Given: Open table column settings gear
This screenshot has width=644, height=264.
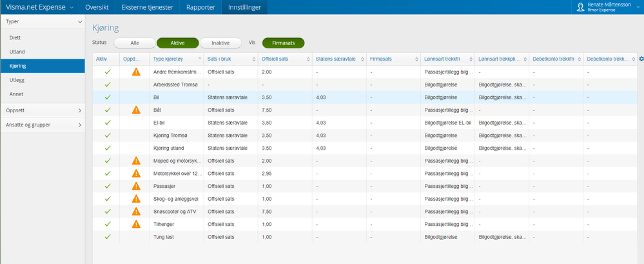Looking at the screenshot, I should (x=640, y=59).
